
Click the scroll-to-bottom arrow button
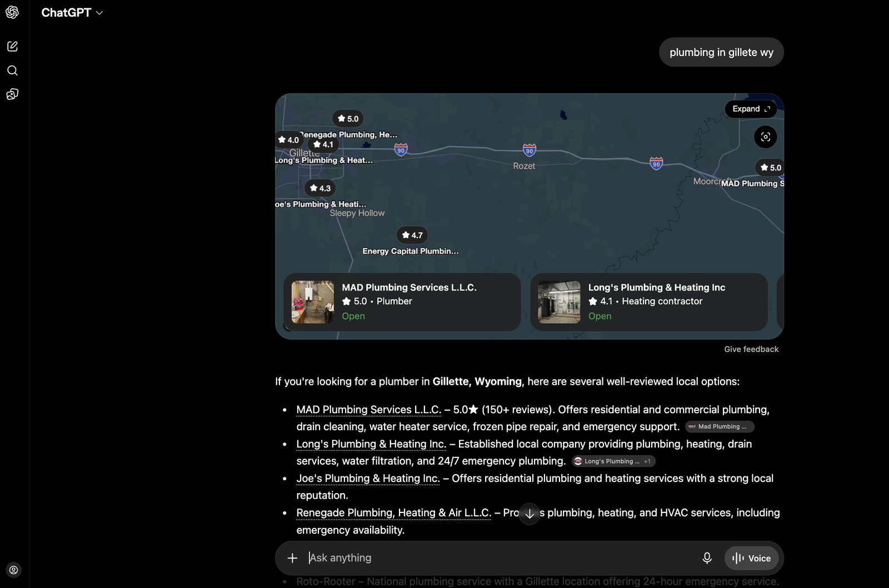(x=530, y=514)
